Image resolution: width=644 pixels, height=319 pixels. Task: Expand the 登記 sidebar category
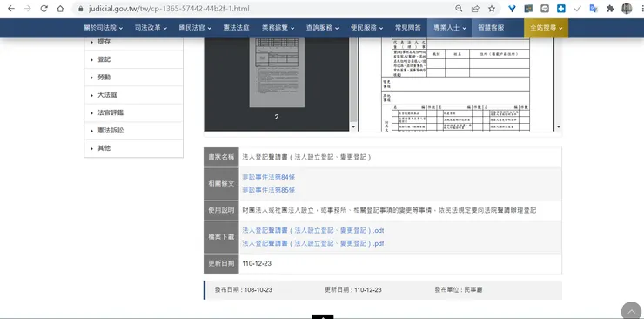(133, 59)
